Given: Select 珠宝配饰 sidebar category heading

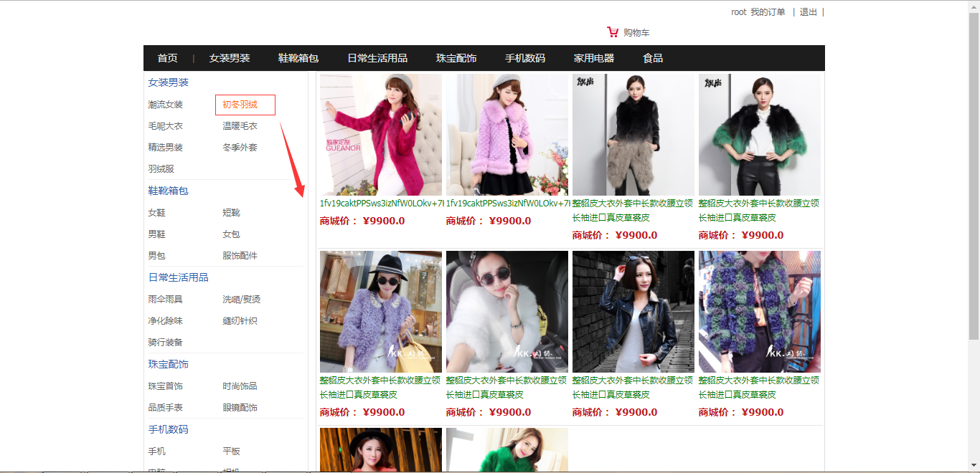Looking at the screenshot, I should tap(169, 364).
